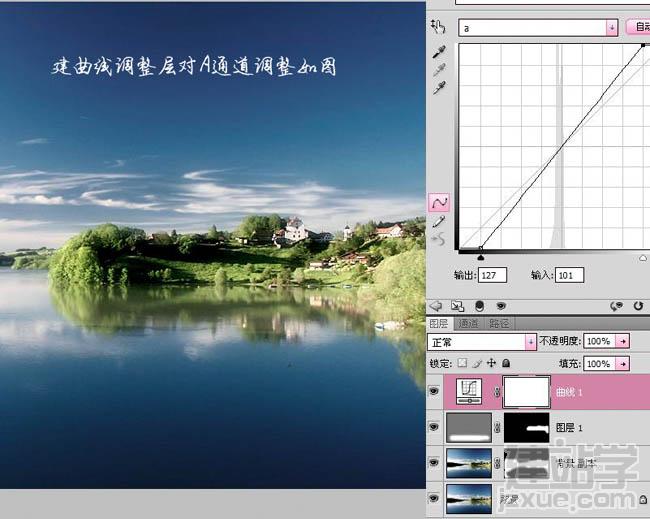
Task: Hide the 曲线 1 layer
Action: (x=434, y=391)
